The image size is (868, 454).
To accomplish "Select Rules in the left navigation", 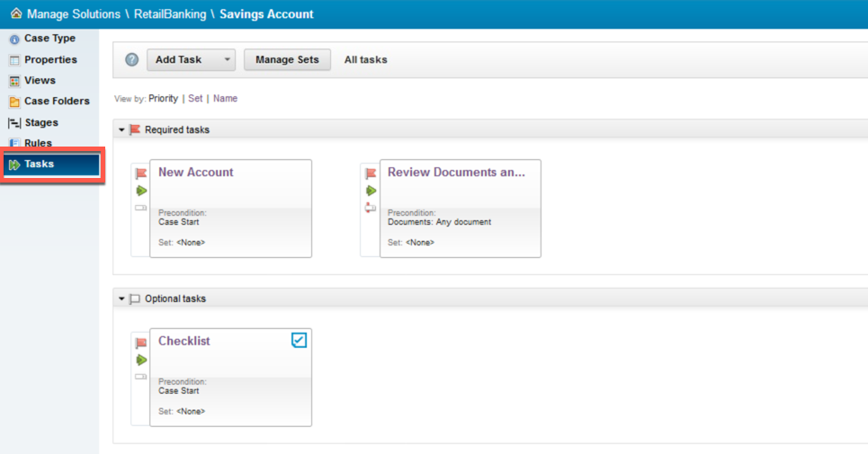I will pos(38,143).
